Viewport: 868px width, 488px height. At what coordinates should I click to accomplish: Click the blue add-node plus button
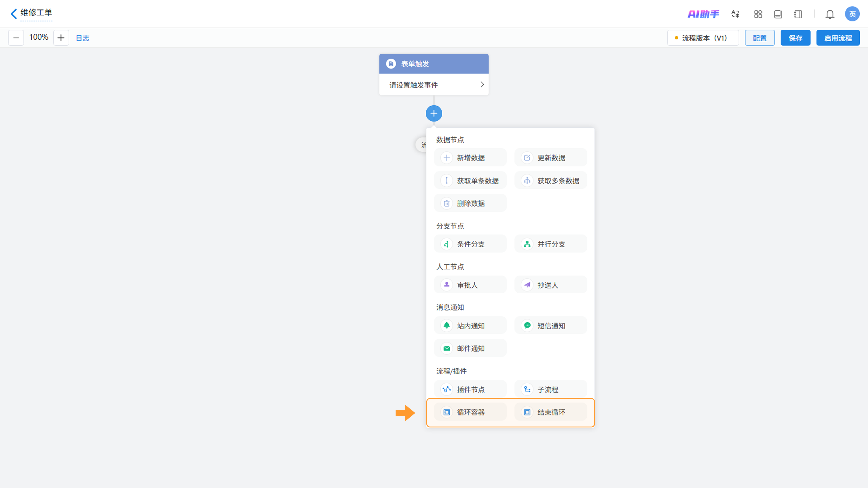click(434, 113)
